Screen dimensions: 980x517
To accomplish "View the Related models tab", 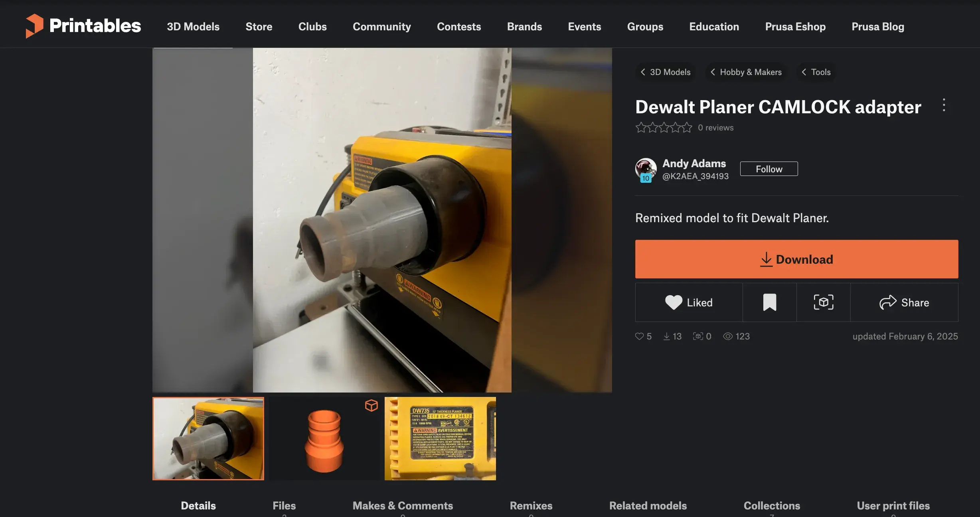I will 648,506.
